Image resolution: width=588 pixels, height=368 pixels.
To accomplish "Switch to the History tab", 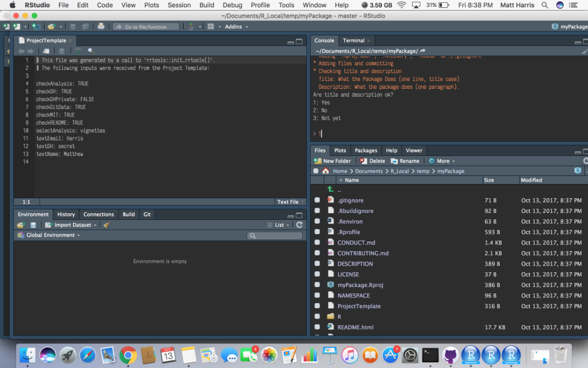I will tap(66, 214).
